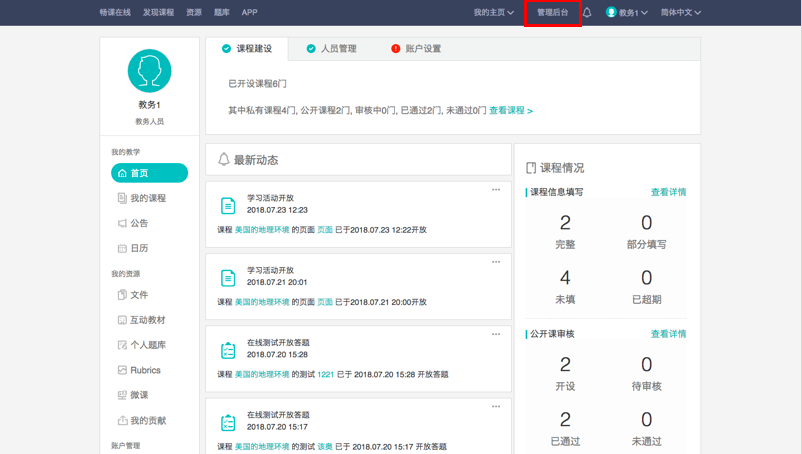Open the 简体中文 language dropdown
The image size is (802, 454).
pyautogui.click(x=680, y=13)
